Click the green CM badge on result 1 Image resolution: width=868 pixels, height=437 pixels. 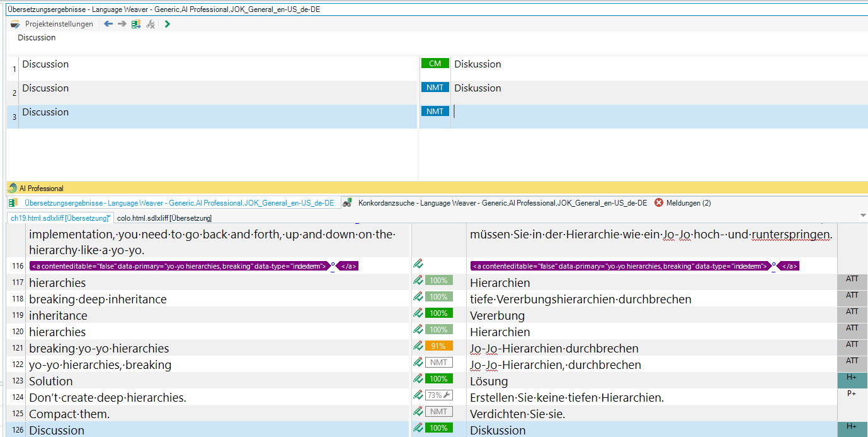pos(435,64)
